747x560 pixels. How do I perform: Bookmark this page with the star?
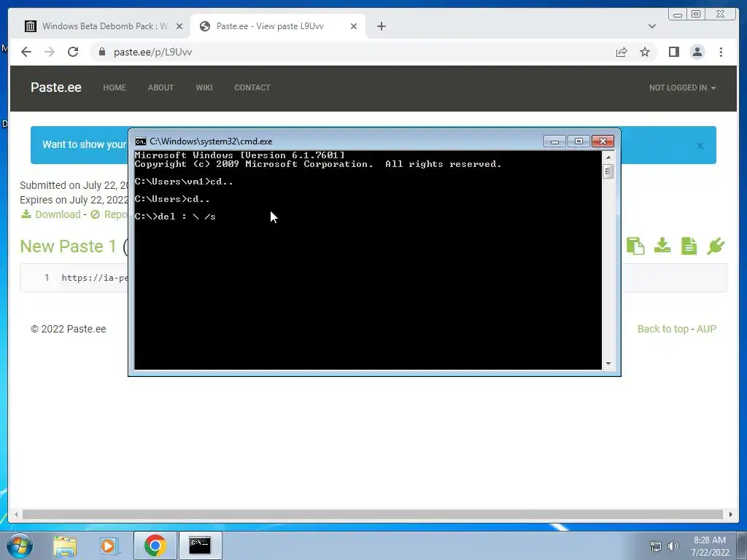645,52
